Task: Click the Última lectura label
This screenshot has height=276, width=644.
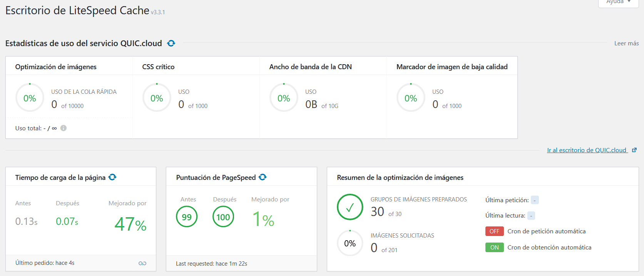Action: [505, 215]
